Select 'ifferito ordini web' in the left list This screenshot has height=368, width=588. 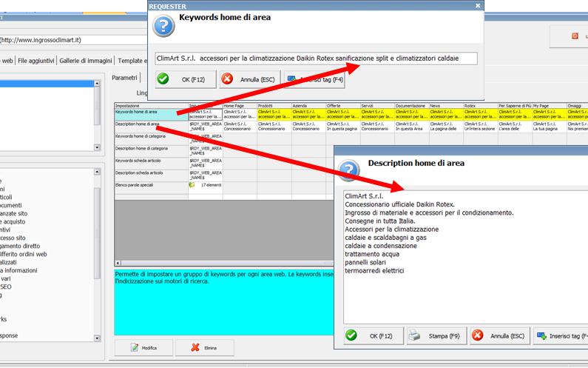coord(23,254)
